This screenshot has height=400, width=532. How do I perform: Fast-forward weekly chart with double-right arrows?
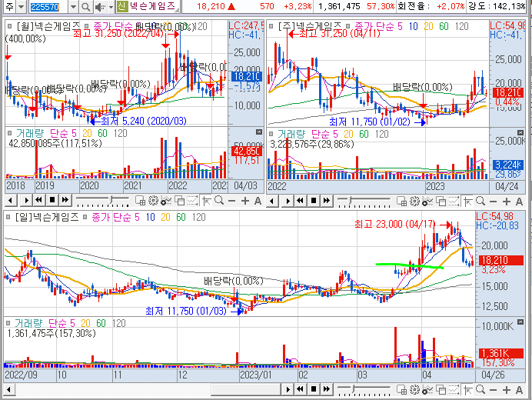pos(327,201)
